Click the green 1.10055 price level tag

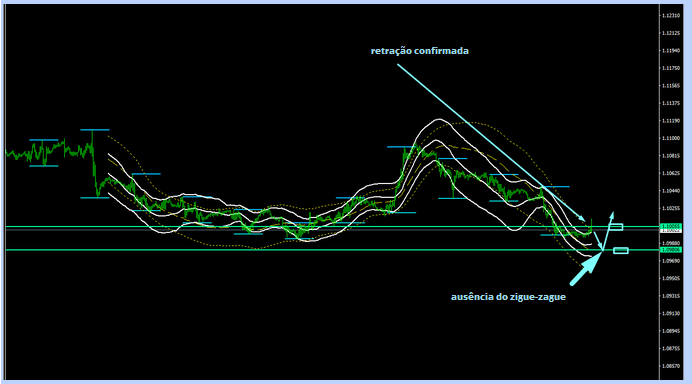tap(671, 226)
